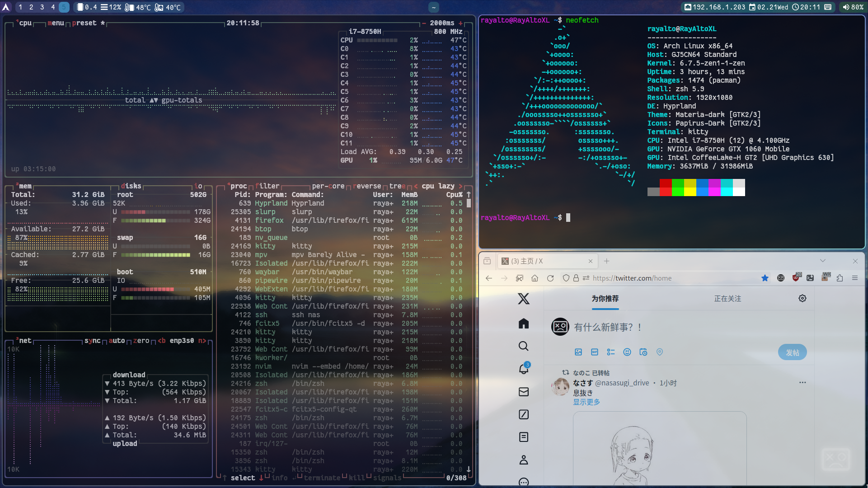
Task: Open btop menu in the CPU header
Action: click(56, 23)
